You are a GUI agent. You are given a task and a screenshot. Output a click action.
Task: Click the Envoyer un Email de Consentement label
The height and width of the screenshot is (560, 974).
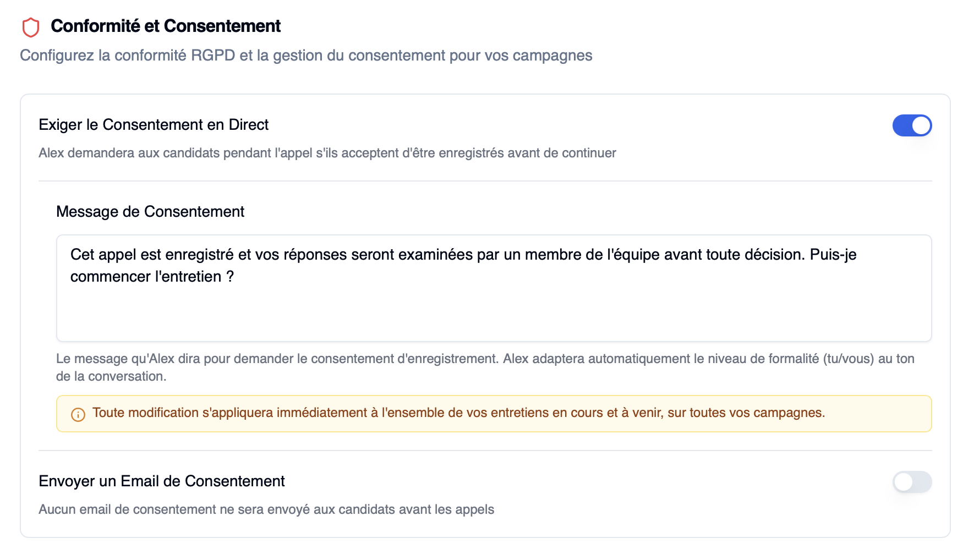click(x=162, y=481)
